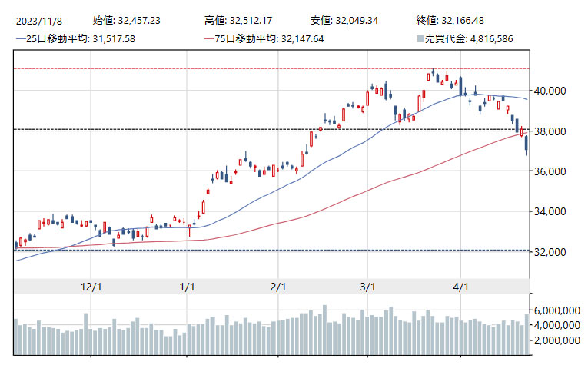The image size is (588, 375).
Task: Click the 12/1 date axis label
Action: coord(91,287)
